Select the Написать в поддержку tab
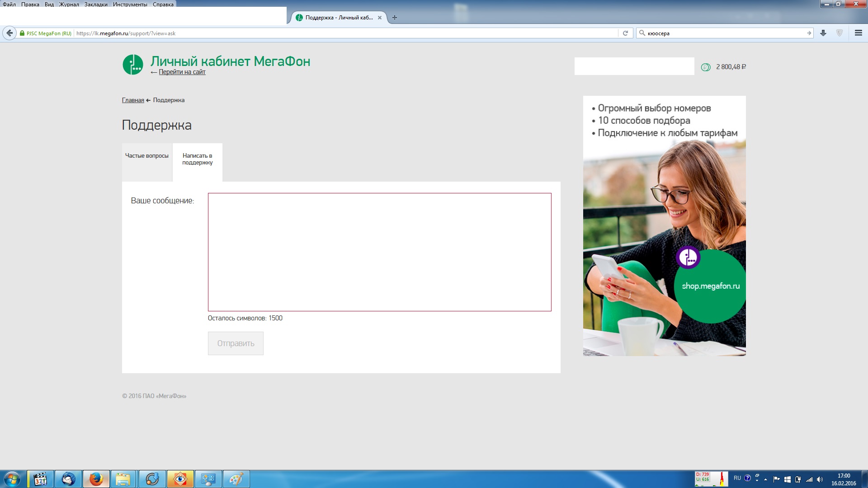868x488 pixels. click(198, 159)
